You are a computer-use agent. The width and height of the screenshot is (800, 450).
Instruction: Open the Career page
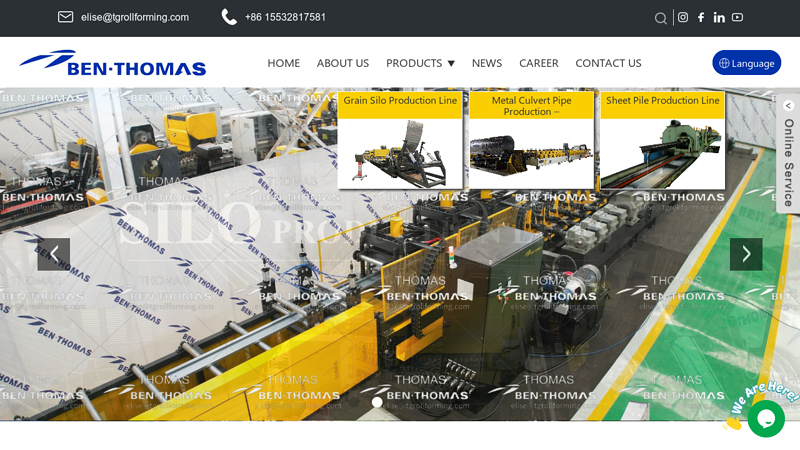539,63
